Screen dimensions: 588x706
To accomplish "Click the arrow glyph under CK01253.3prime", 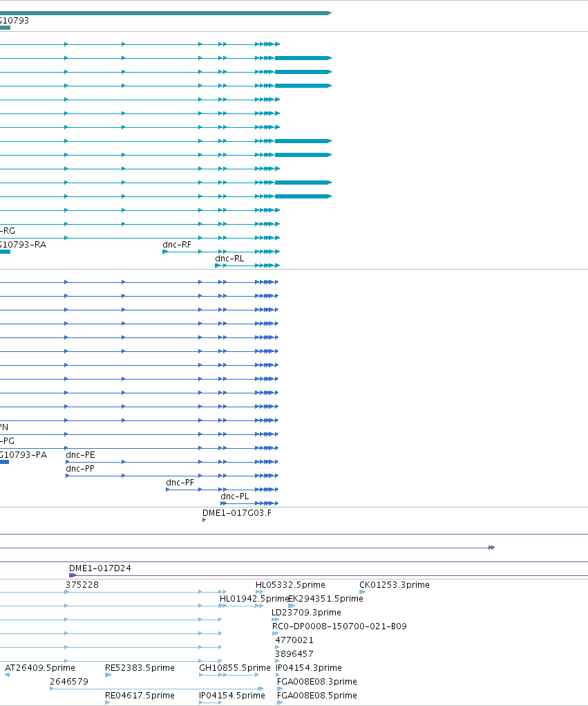I will coord(362,592).
